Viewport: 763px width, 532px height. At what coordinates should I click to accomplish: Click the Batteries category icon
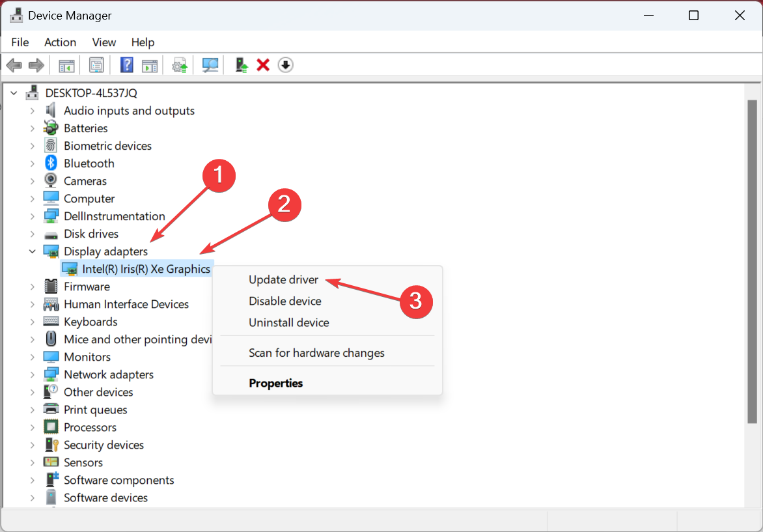[51, 128]
